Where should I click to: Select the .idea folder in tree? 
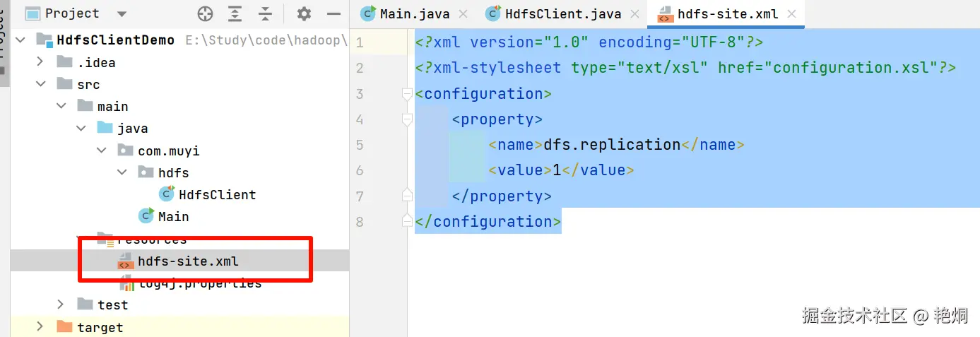click(96, 62)
